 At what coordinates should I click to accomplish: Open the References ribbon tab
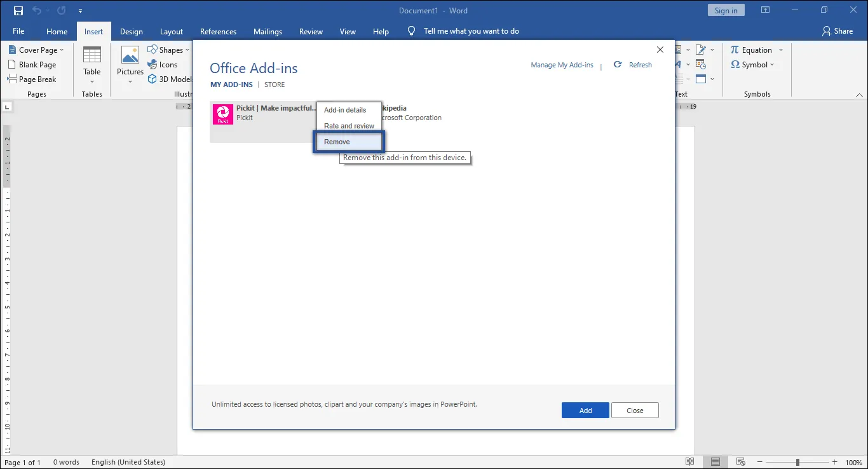coord(218,31)
